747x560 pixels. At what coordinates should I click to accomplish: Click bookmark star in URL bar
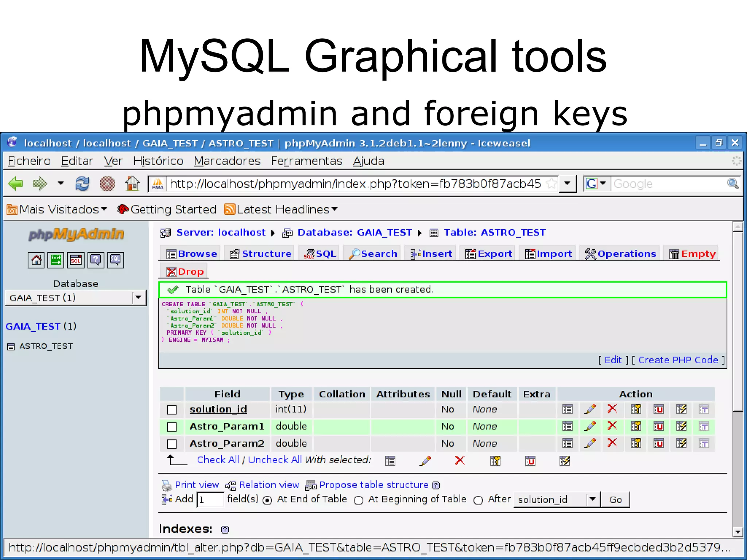point(551,183)
